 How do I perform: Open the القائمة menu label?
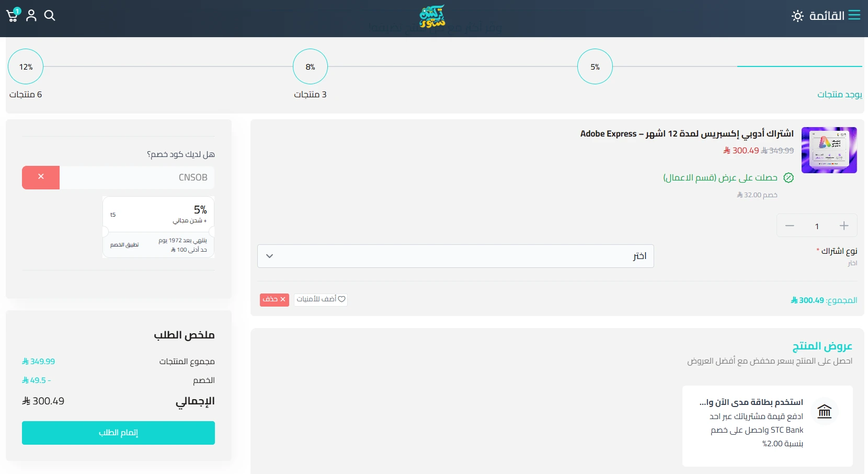[827, 16]
